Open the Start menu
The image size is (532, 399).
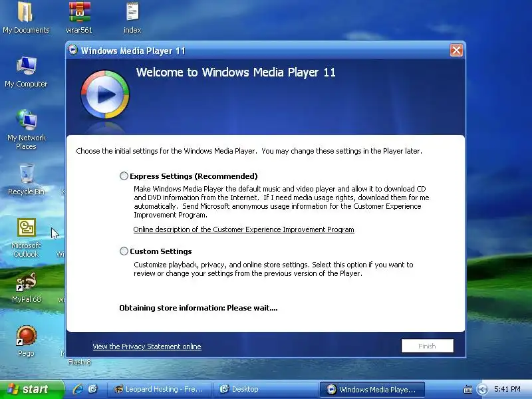tap(32, 389)
